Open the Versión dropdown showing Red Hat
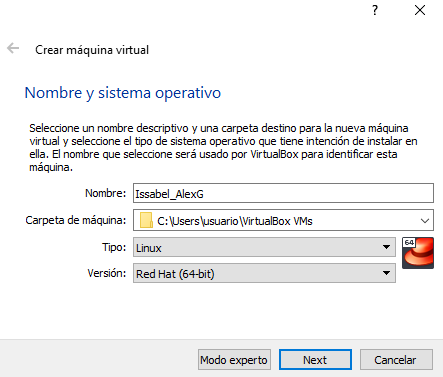Viewport: 443px width, 377px height. 264,273
